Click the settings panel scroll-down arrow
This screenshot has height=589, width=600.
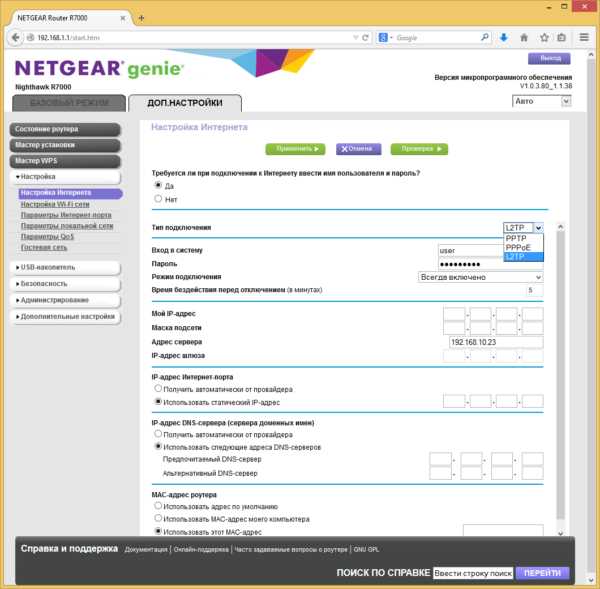point(561,532)
